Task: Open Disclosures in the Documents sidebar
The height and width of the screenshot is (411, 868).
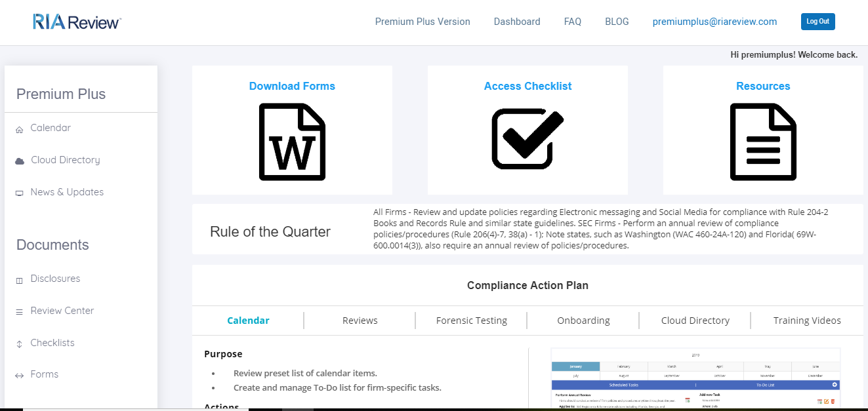Action: 55,279
